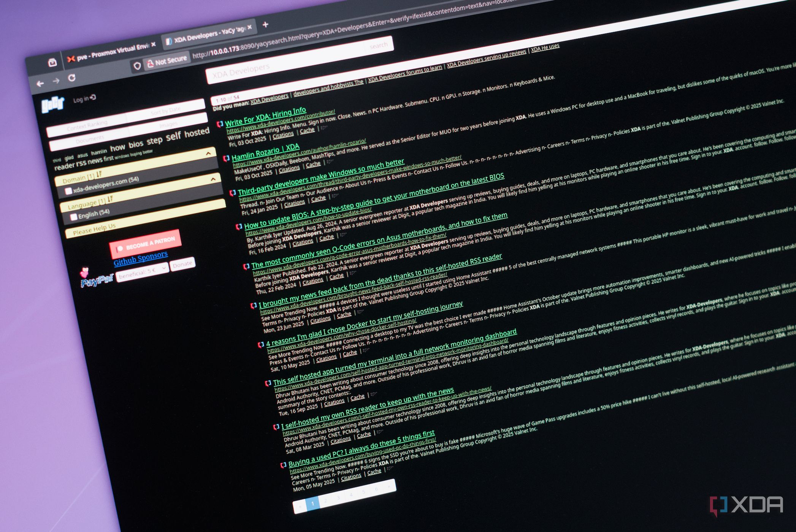Go to page 2 of results
This screenshot has width=796, height=532.
pyautogui.click(x=325, y=501)
